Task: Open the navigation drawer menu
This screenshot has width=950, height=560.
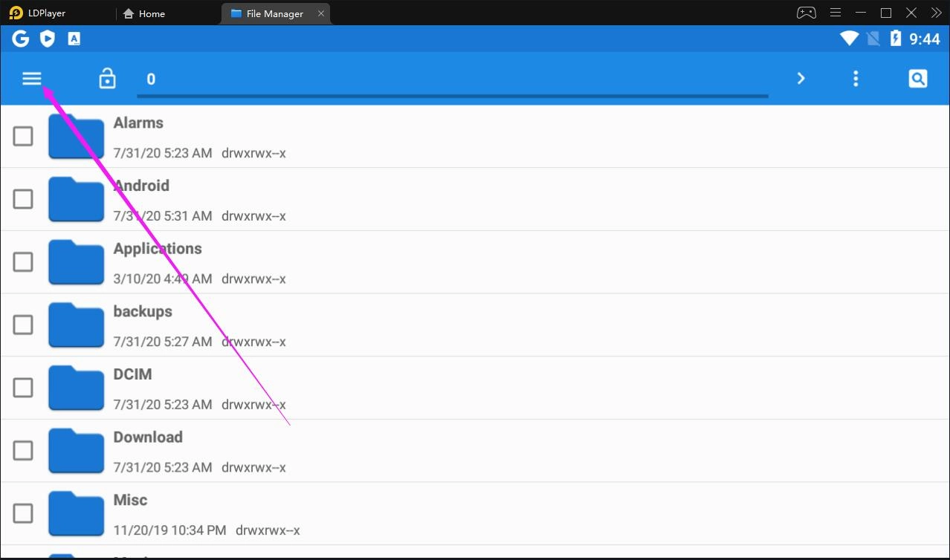Action: tap(31, 77)
